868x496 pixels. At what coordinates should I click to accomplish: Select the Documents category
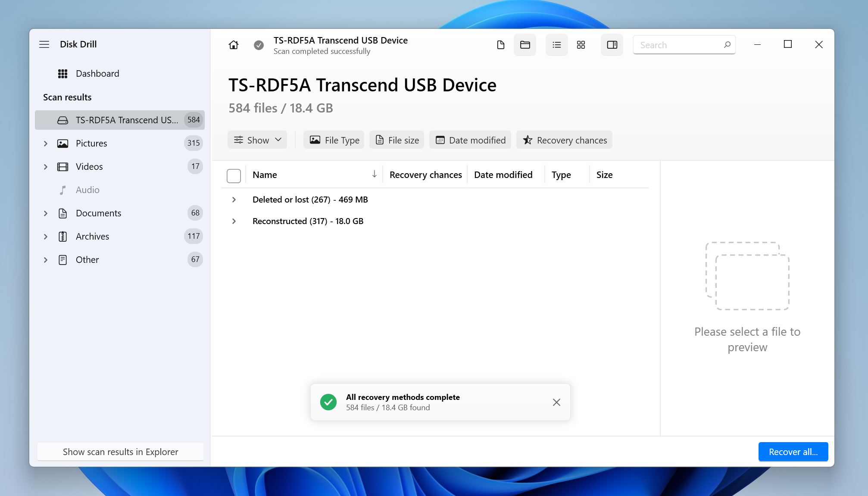[x=98, y=213]
